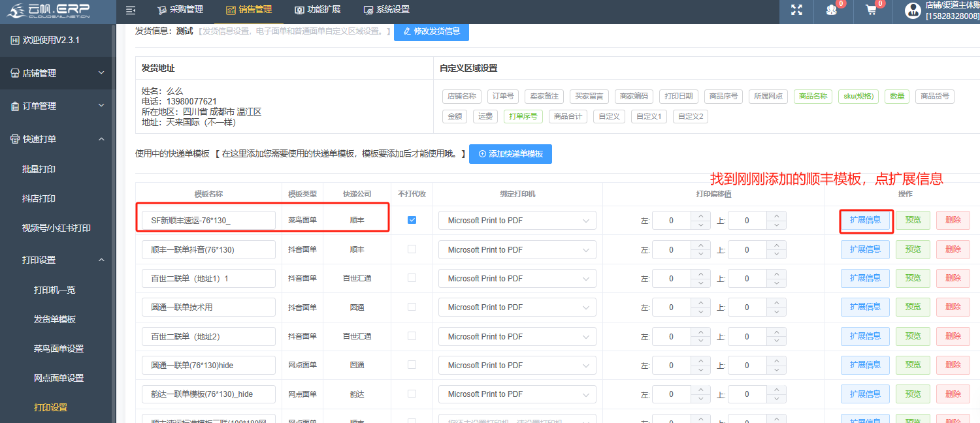Viewport: 980px width, 423px height.
Task: Open the shopping cart icon
Action: (871, 10)
